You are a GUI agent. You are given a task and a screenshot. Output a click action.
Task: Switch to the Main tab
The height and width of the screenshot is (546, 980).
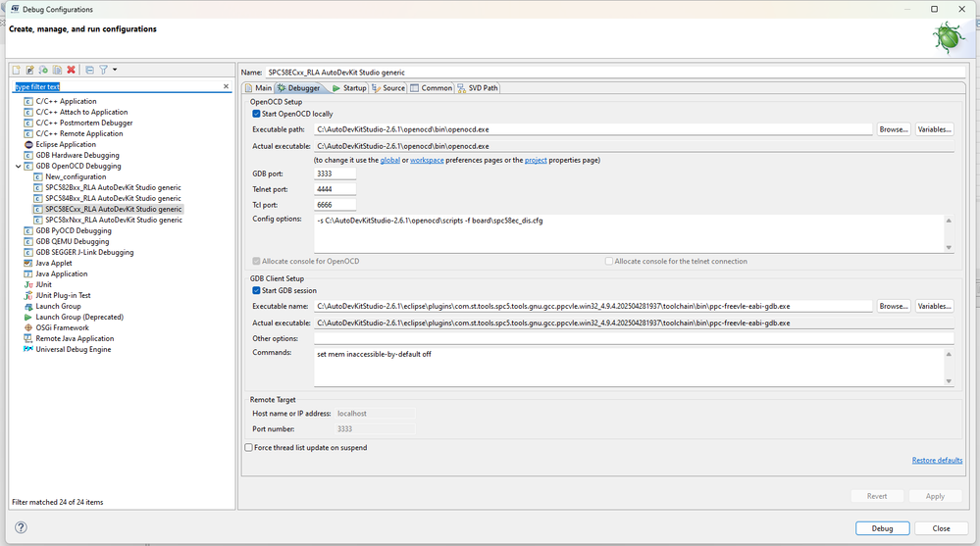[259, 88]
